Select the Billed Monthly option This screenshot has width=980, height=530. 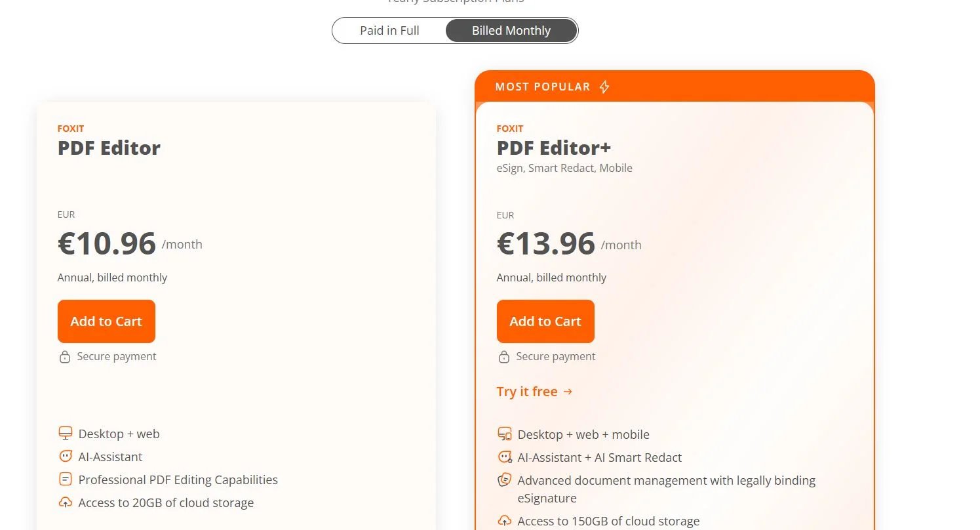pos(511,31)
